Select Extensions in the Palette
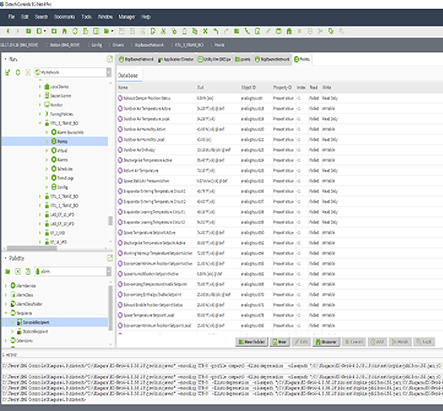The image size is (443, 411). 25,341
